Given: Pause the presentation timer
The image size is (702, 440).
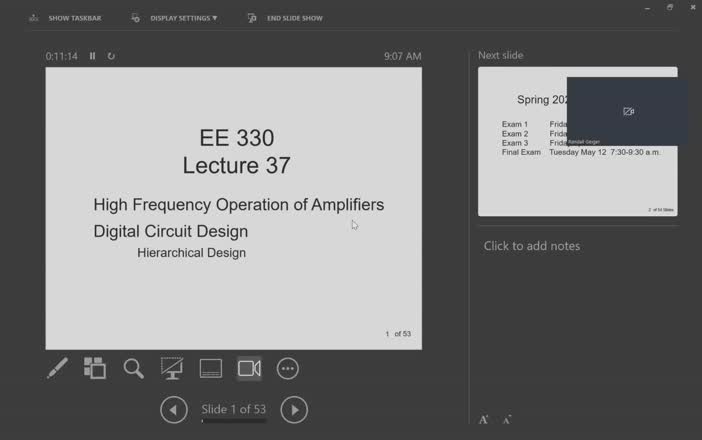Looking at the screenshot, I should click(92, 56).
